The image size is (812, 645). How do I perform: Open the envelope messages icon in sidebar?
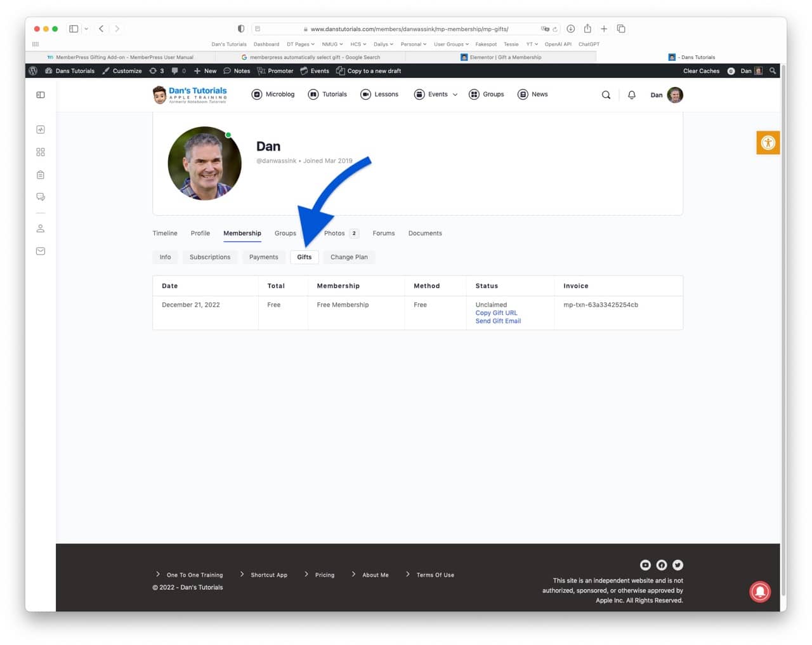pos(41,251)
